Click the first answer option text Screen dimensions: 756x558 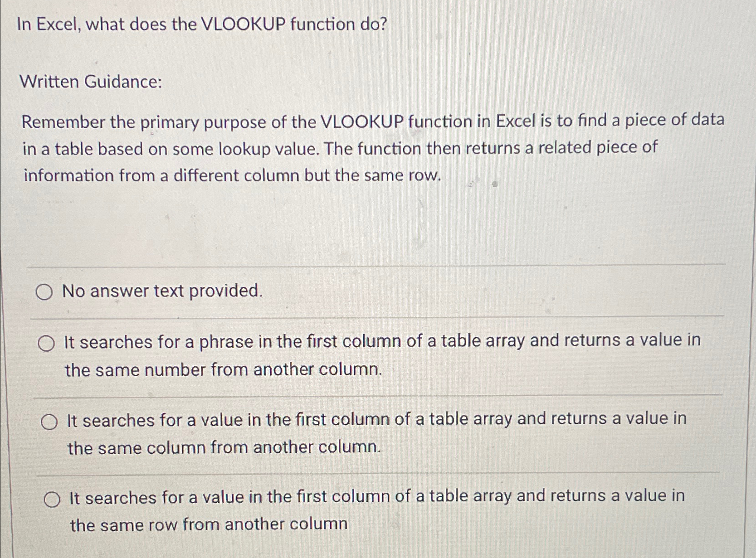coord(162,291)
